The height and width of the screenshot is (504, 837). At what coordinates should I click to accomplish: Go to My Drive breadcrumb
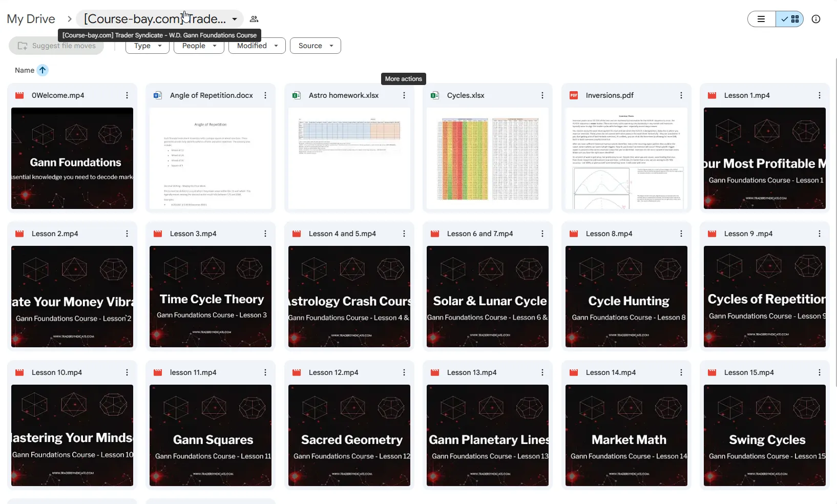point(31,19)
